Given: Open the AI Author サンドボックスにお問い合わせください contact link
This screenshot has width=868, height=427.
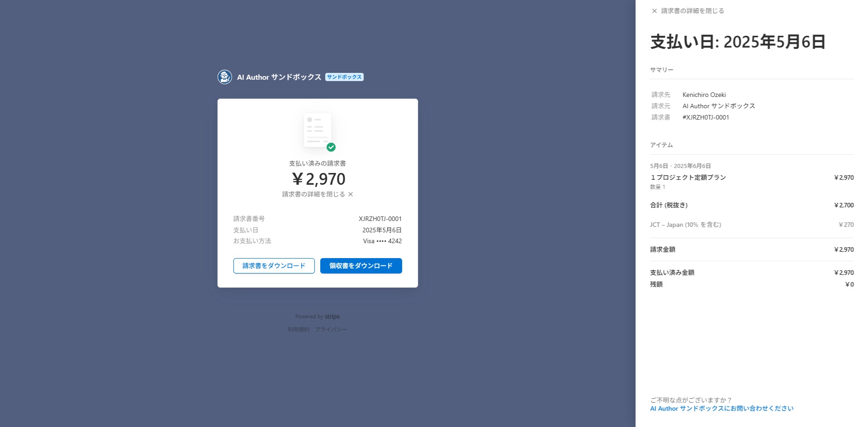Looking at the screenshot, I should [721, 408].
